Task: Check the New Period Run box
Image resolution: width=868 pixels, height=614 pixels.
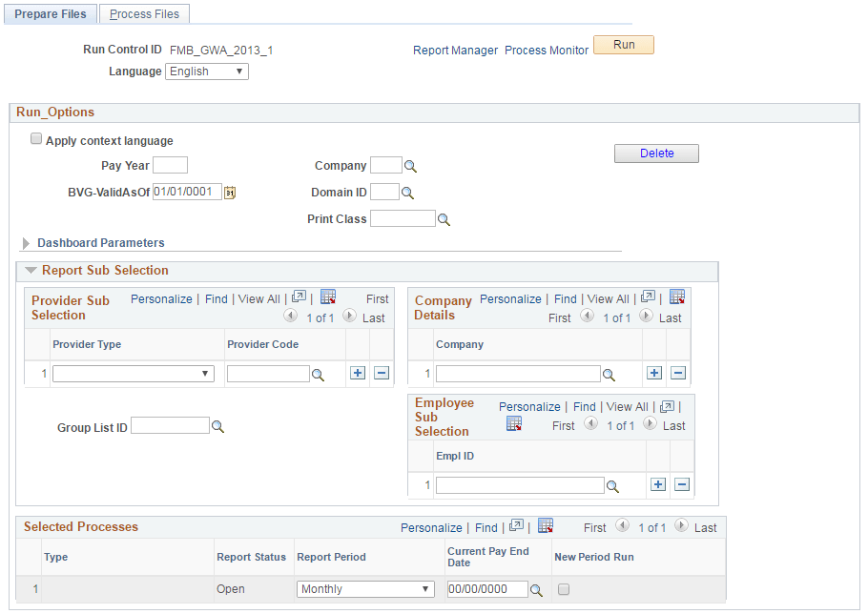Action: point(563,589)
